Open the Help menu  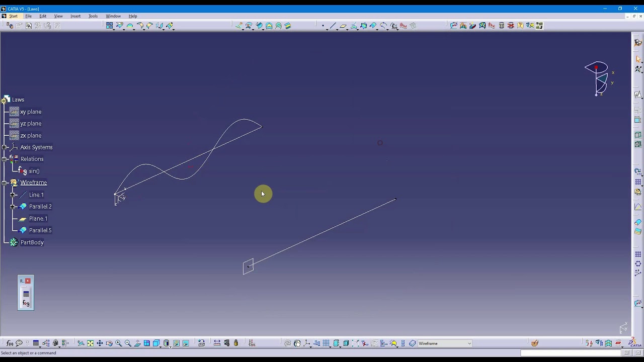133,16
